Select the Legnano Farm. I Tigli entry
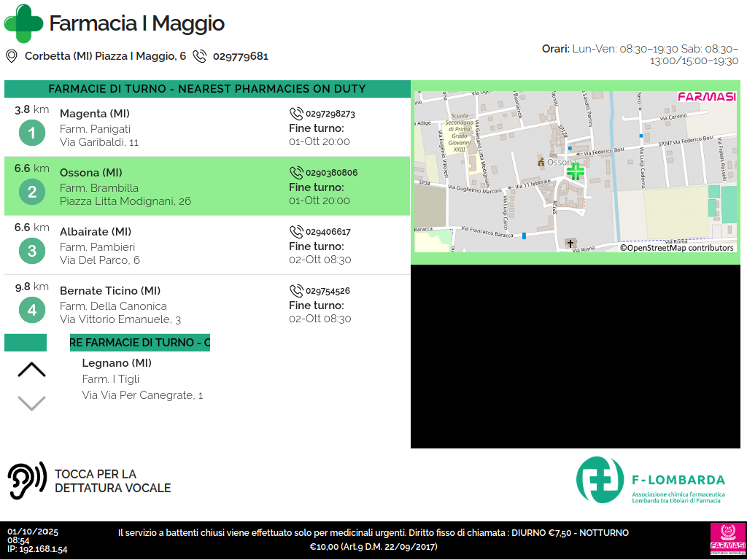 [x=142, y=379]
